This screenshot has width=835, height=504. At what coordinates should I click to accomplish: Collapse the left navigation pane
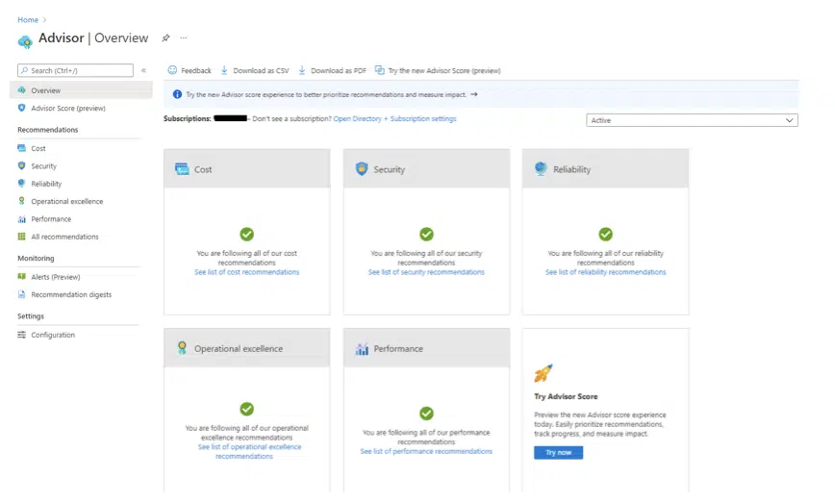tap(143, 70)
